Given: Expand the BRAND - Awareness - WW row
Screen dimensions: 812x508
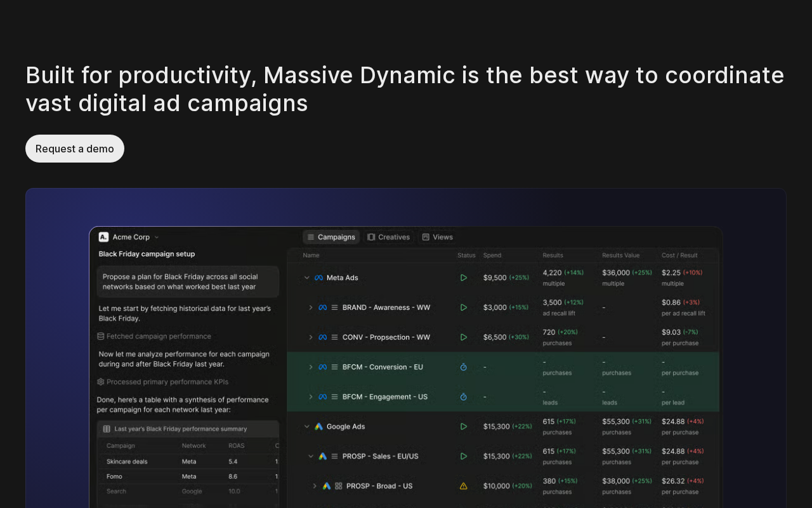Looking at the screenshot, I should 311,307.
